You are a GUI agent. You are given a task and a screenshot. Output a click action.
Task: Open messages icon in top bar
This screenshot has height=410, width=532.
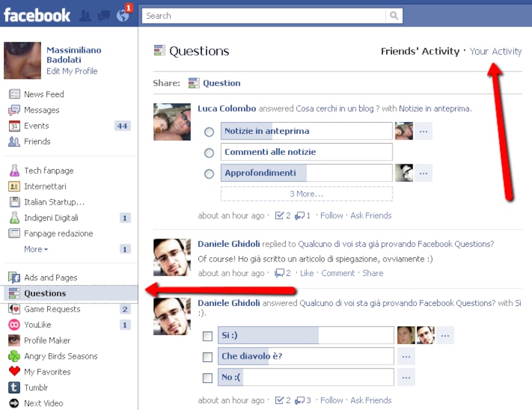tap(104, 16)
